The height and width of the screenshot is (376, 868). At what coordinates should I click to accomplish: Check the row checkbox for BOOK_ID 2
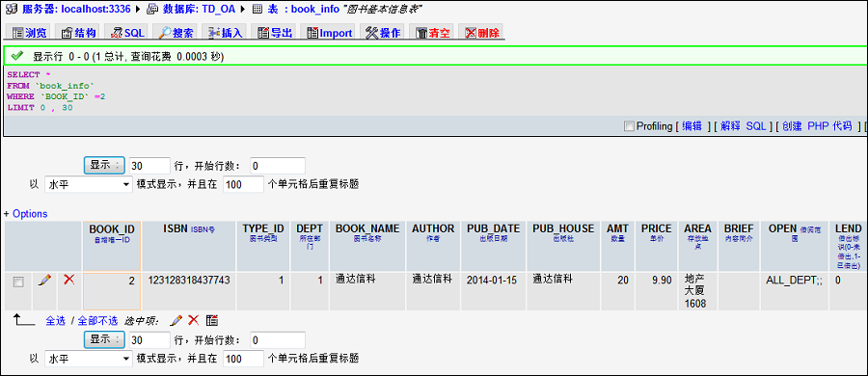pyautogui.click(x=18, y=282)
